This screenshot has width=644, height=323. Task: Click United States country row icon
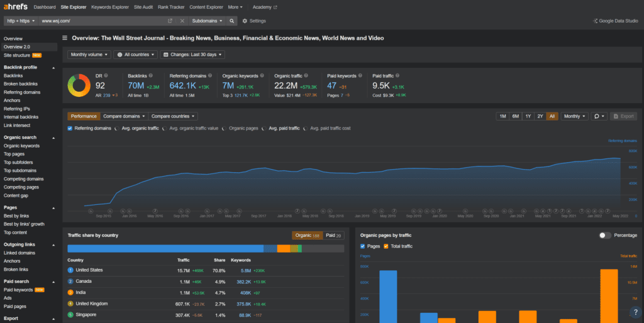click(x=70, y=270)
